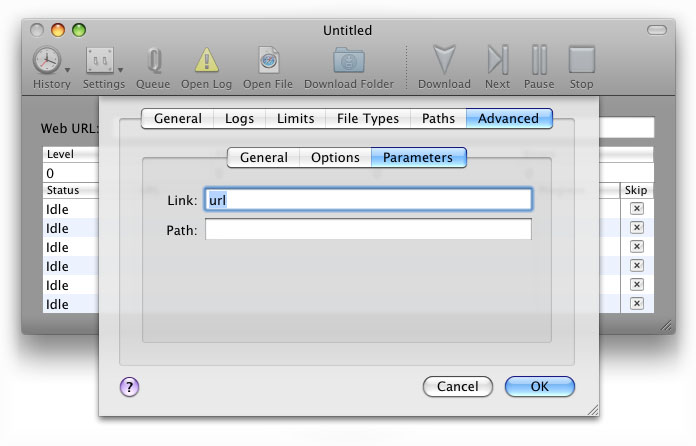This screenshot has height=446, width=696.
Task: Open the Queue icon
Action: click(x=153, y=60)
